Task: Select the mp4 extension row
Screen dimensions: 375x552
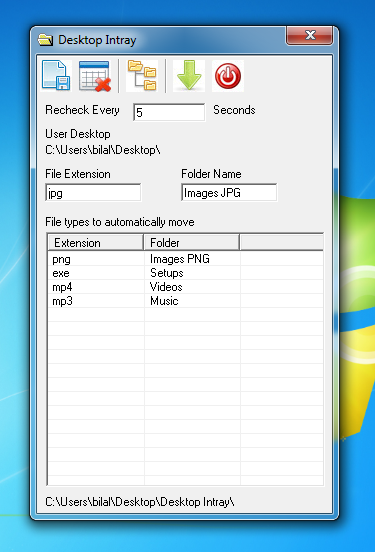Action: coord(186,287)
